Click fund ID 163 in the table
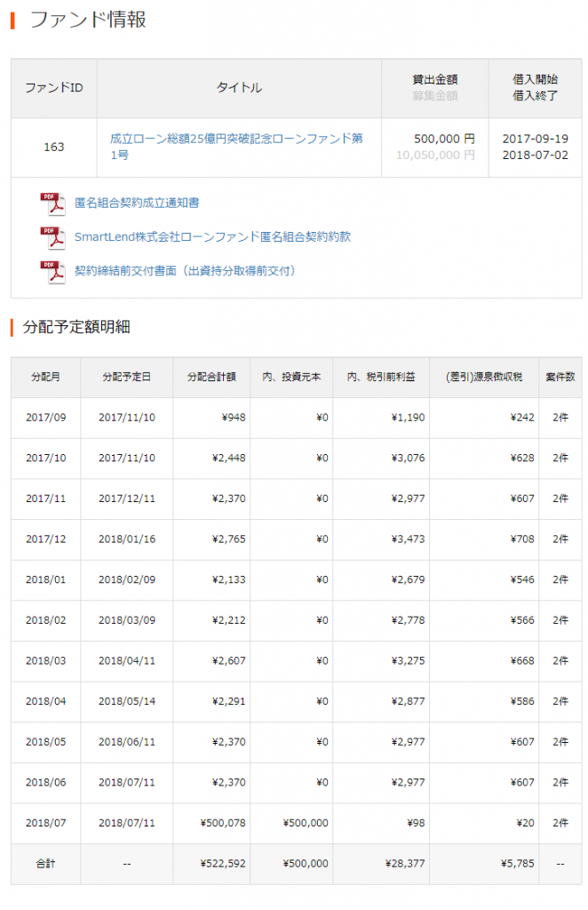This screenshot has height=910, width=588. [x=53, y=147]
